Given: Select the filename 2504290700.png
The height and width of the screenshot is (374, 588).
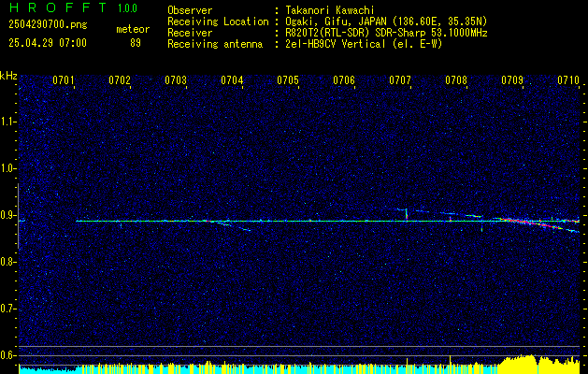Looking at the screenshot, I should (x=48, y=25).
